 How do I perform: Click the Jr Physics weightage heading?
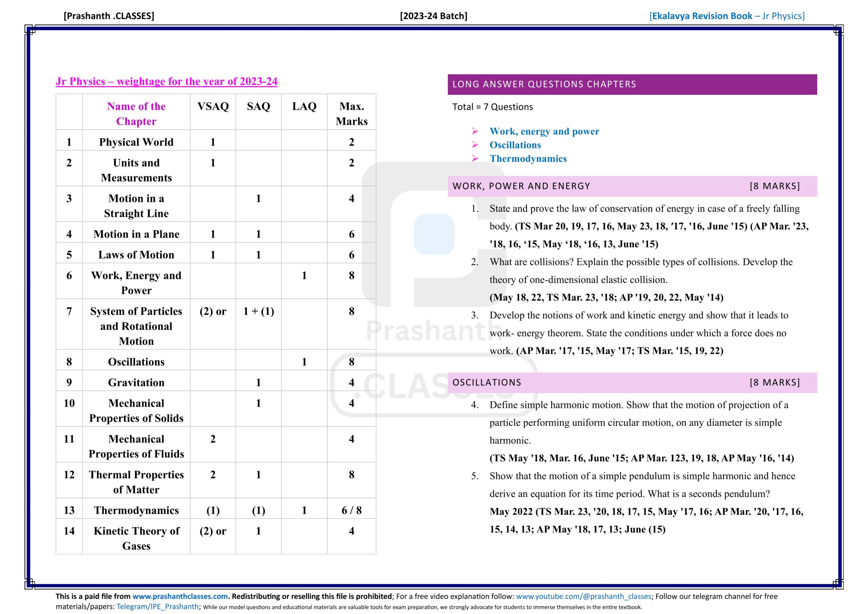[166, 81]
